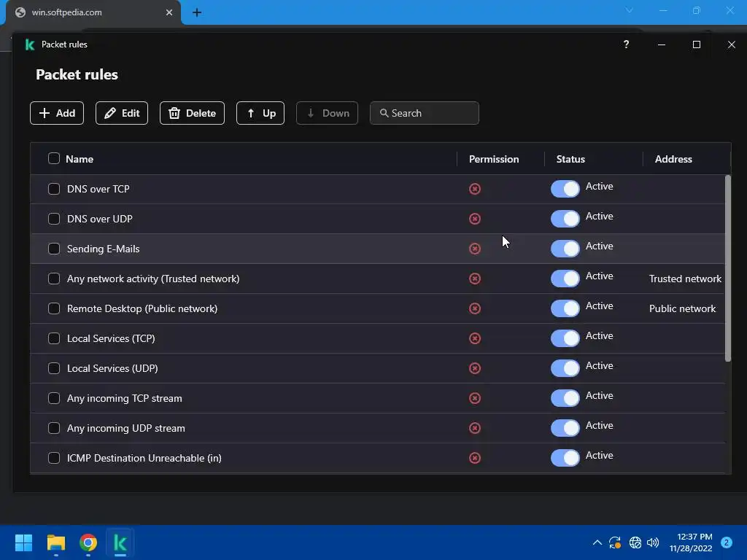Viewport: 747px width, 560px height.
Task: Click the Kaspersky taskbar icon
Action: click(120, 542)
